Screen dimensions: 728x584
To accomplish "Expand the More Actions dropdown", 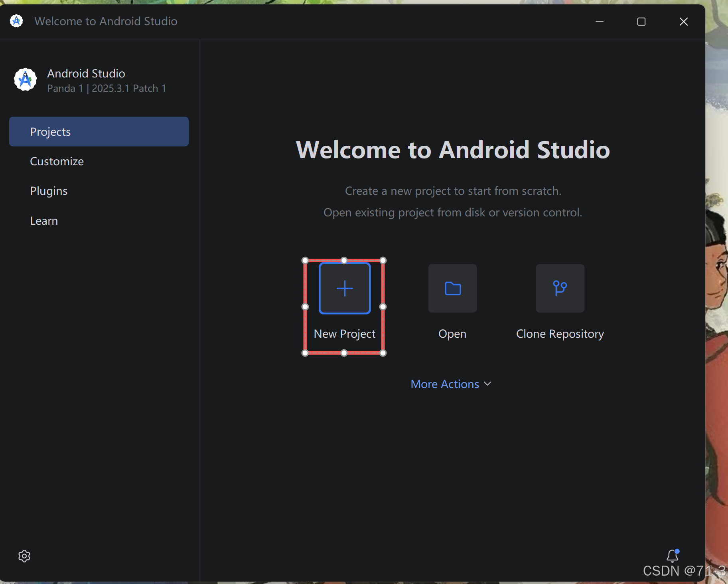I will 451,384.
